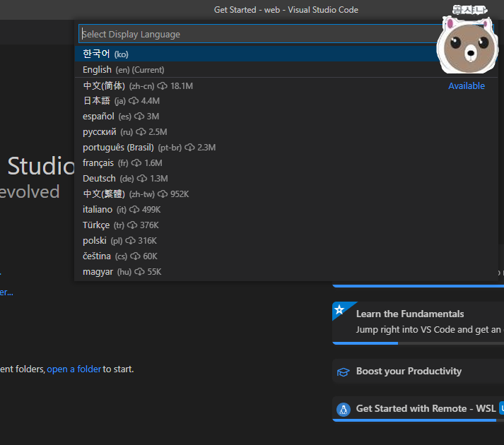Pick 中文(繁體) zh-tw language
The image size is (504, 445).
[x=286, y=194]
